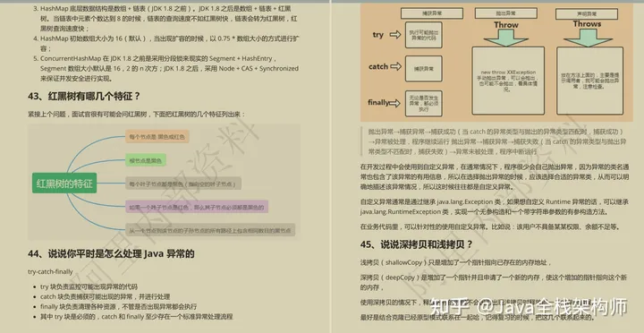Click the heading '45、说说深拷贝和浅拷贝？'

417,244
